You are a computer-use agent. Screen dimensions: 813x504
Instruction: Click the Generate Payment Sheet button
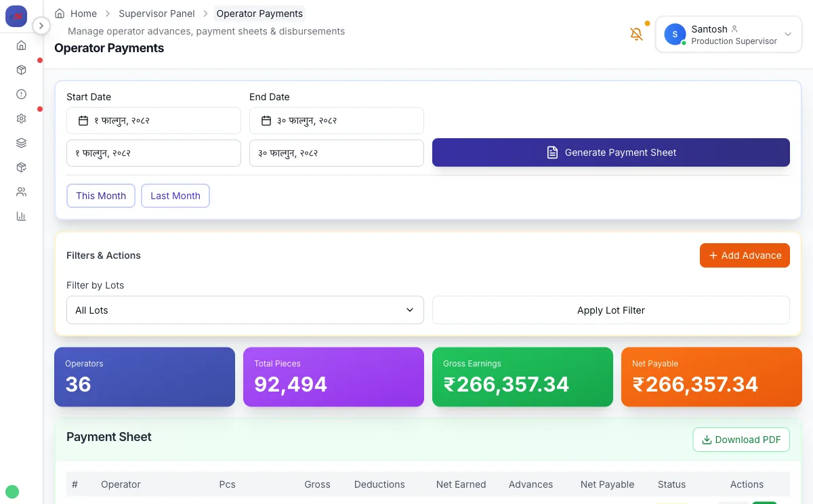point(610,152)
